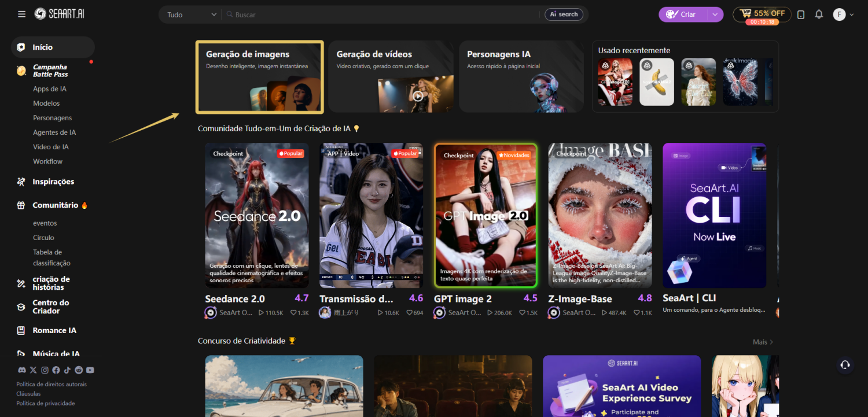
Task: Open the VIP 55% OFF offer
Action: click(x=762, y=15)
